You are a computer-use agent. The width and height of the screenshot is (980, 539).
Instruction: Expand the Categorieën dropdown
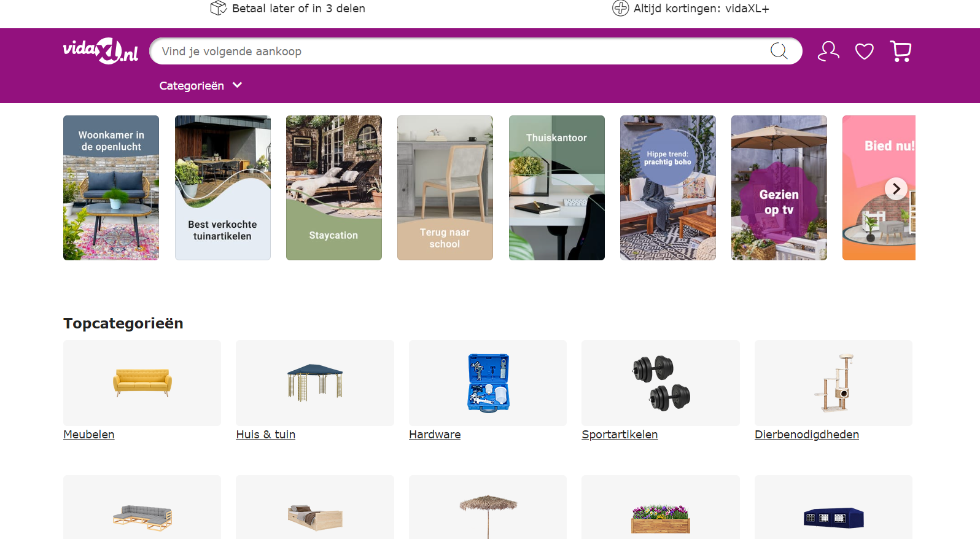pos(201,85)
